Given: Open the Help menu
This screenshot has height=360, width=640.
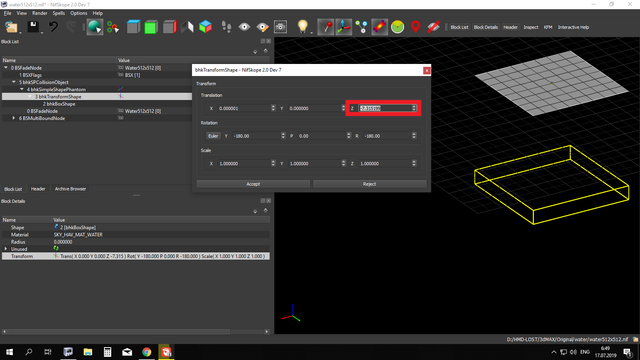Looking at the screenshot, I should click(98, 13).
